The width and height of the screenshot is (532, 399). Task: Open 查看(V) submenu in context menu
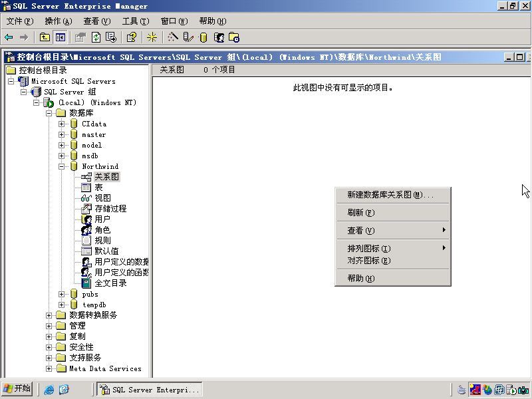pos(392,230)
